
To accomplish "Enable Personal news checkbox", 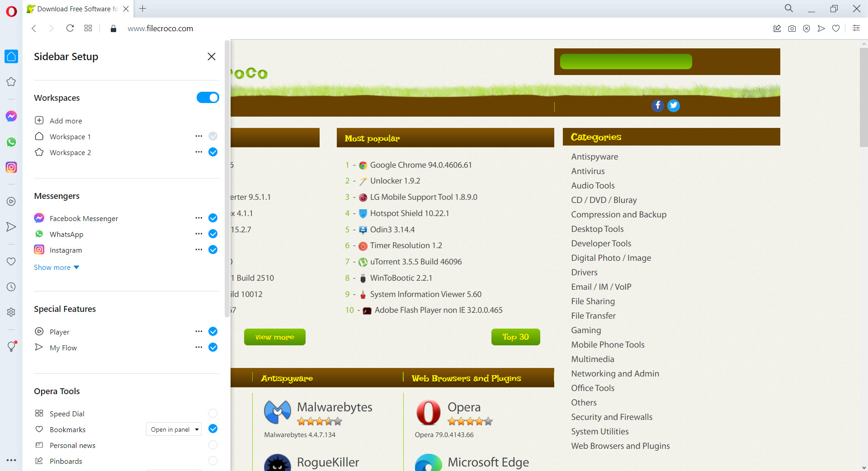I will [x=213, y=445].
